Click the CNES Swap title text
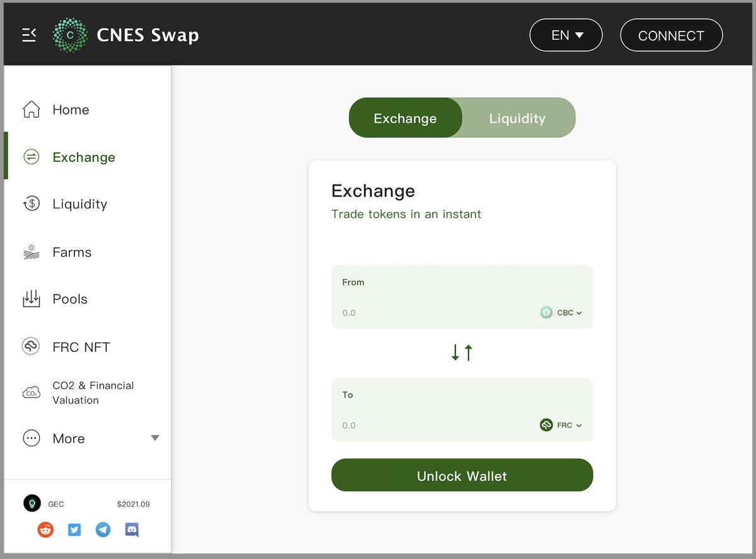This screenshot has width=756, height=559. (147, 35)
